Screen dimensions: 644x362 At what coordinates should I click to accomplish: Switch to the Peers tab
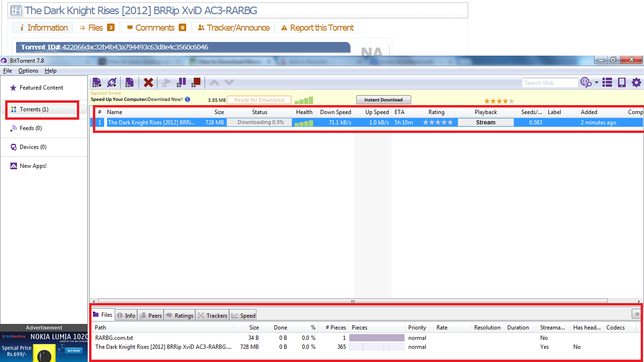pos(150,316)
